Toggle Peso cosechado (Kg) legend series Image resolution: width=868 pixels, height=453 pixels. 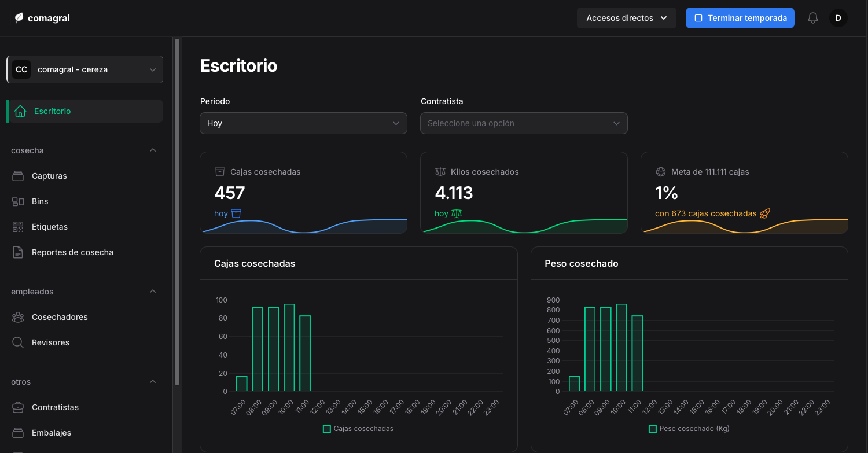click(x=689, y=429)
